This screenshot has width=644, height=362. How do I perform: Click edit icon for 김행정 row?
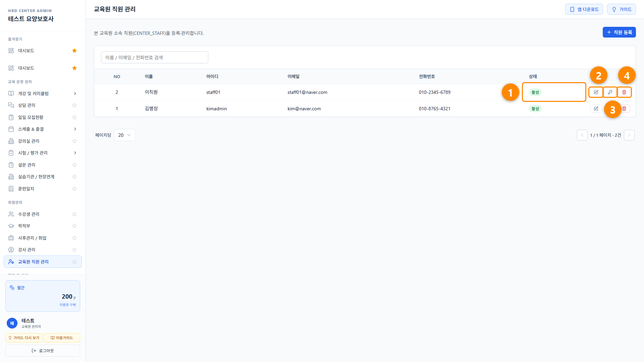point(596,109)
